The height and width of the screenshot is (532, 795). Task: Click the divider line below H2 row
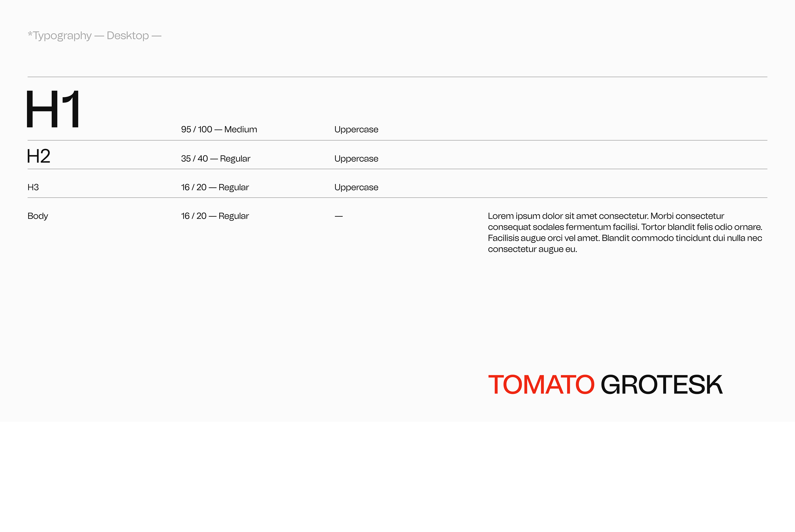[x=397, y=169]
